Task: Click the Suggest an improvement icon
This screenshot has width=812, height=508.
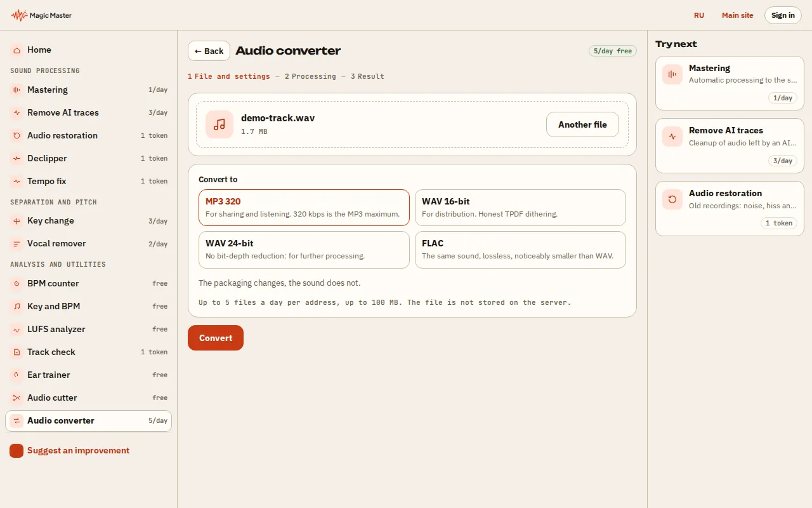Action: (x=16, y=451)
